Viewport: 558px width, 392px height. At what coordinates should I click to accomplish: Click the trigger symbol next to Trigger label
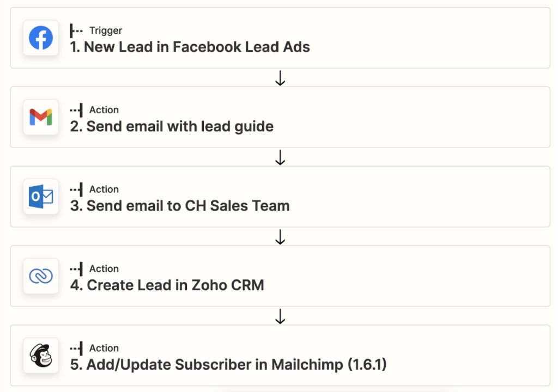tap(76, 30)
